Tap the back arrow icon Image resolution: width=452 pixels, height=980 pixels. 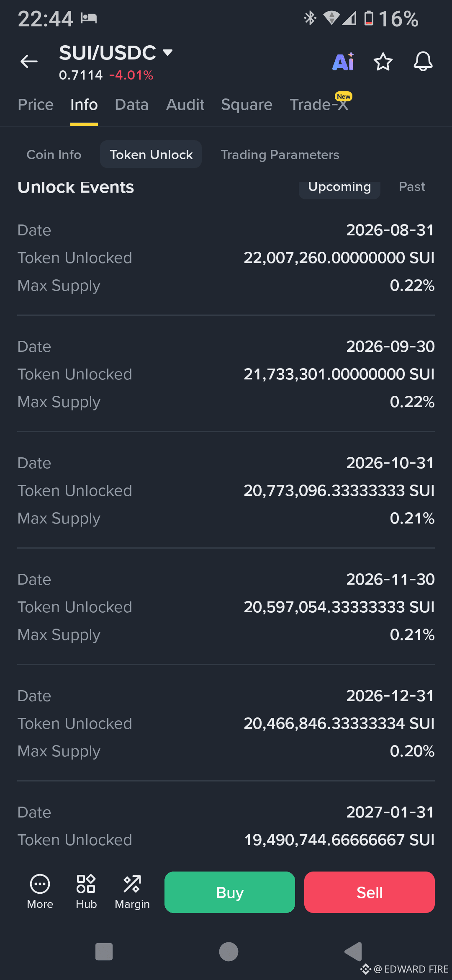click(29, 62)
